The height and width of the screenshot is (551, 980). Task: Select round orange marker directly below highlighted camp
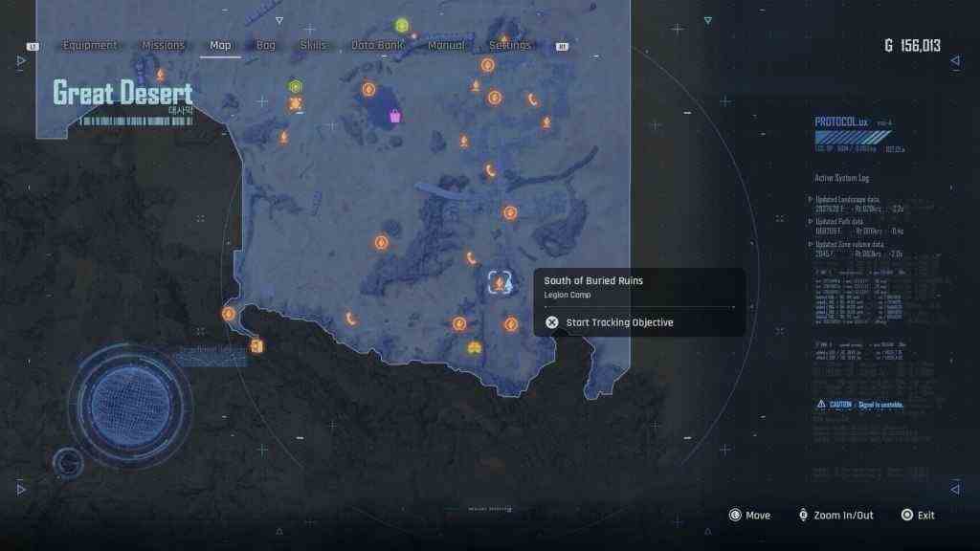511,324
